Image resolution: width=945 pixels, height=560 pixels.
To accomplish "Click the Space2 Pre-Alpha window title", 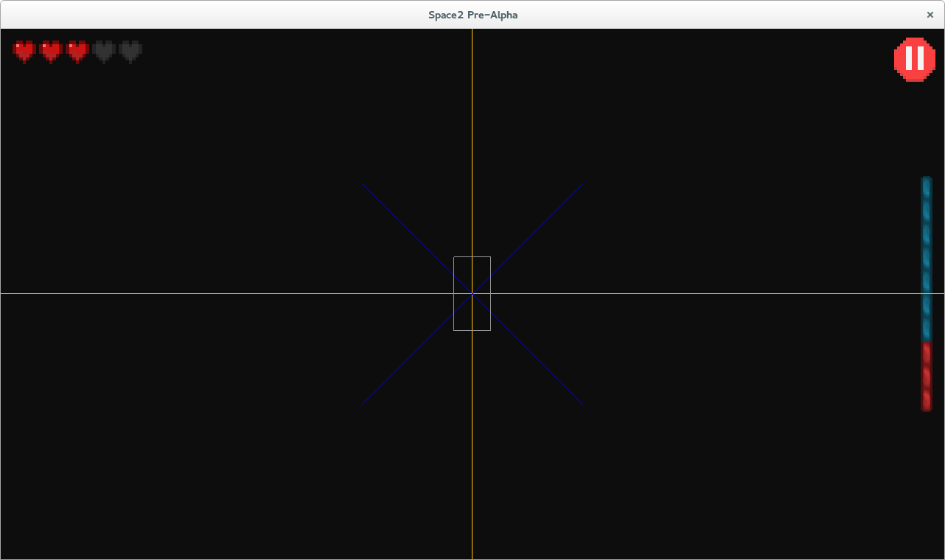I will tap(472, 15).
